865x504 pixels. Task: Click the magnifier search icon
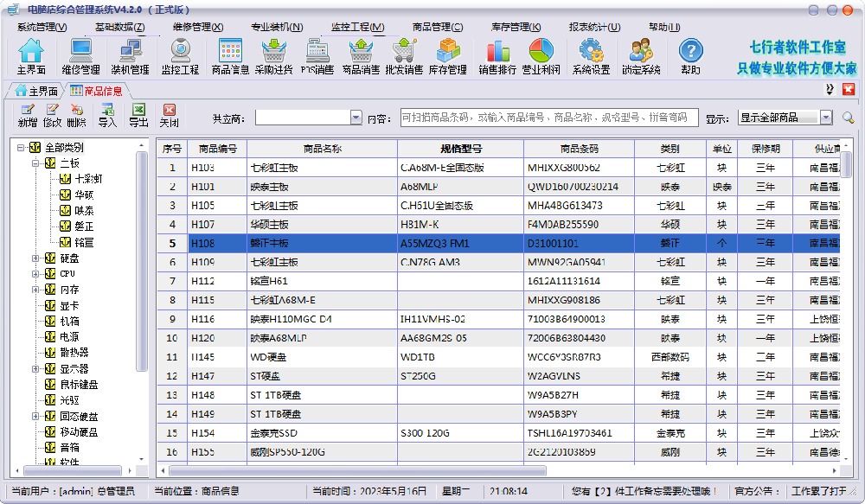[x=848, y=118]
